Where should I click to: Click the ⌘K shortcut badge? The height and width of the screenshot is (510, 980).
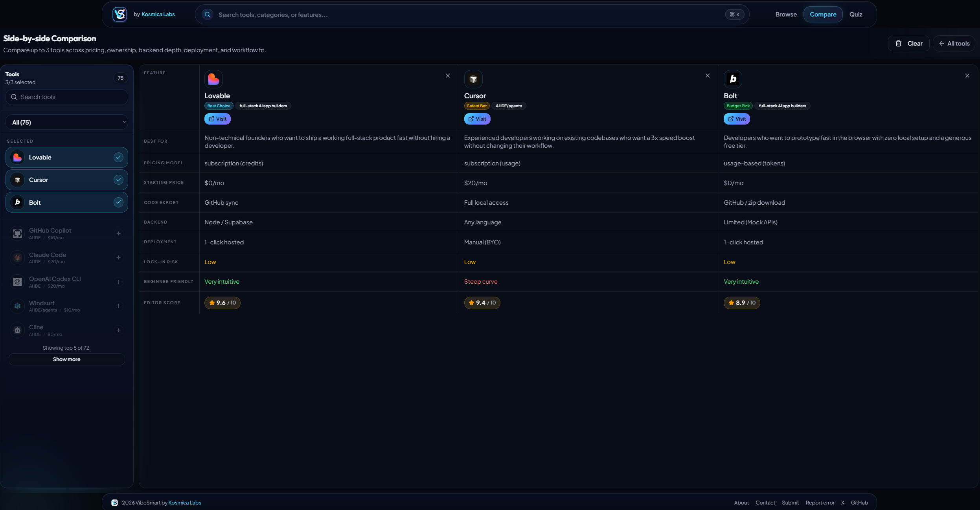[734, 15]
